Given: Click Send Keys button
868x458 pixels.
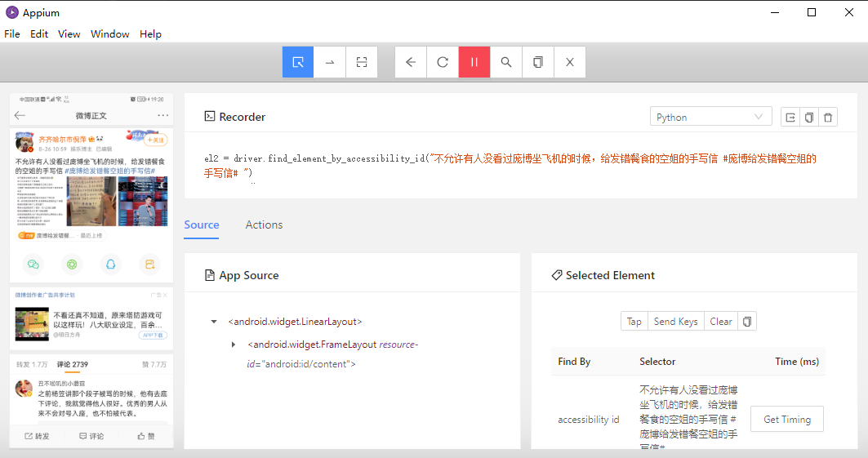Looking at the screenshot, I should (x=676, y=322).
